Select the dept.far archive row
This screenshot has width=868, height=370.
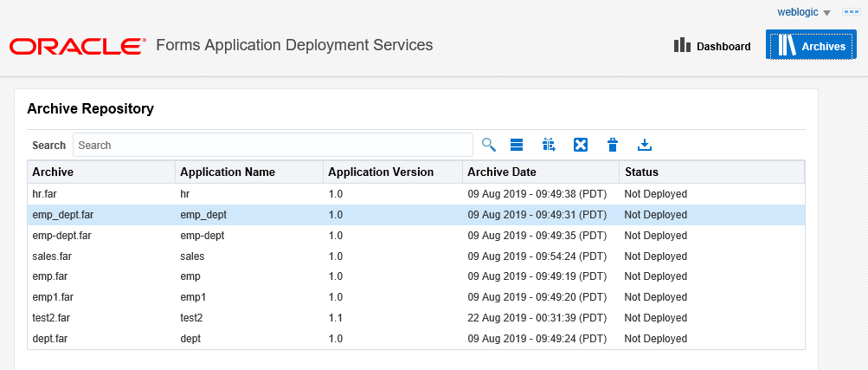point(416,339)
